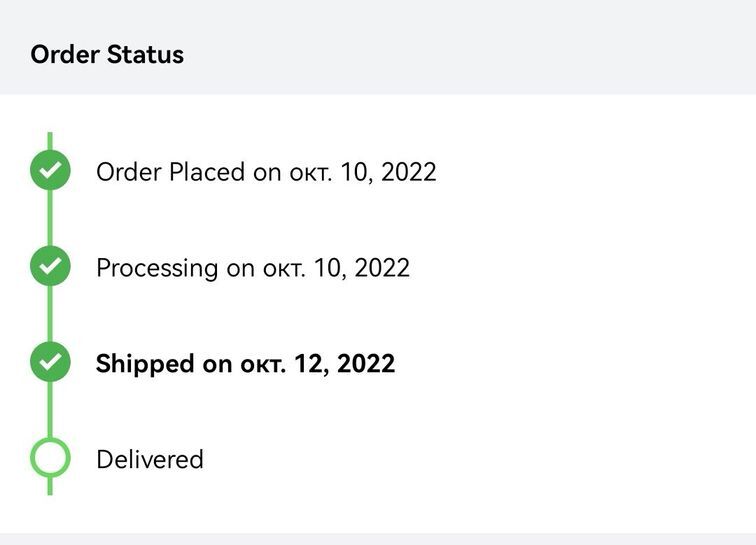Click the Order Placed green checkmark icon
The height and width of the screenshot is (545, 756).
[50, 171]
